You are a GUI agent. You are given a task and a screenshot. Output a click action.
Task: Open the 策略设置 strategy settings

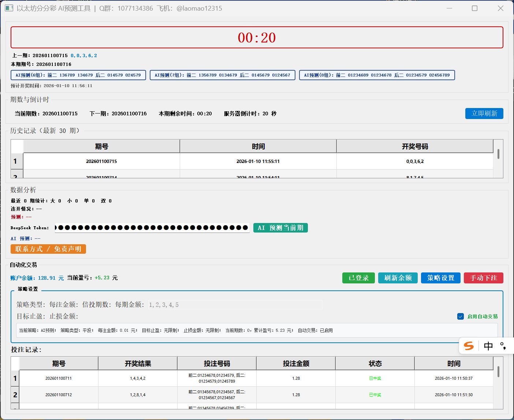click(440, 278)
